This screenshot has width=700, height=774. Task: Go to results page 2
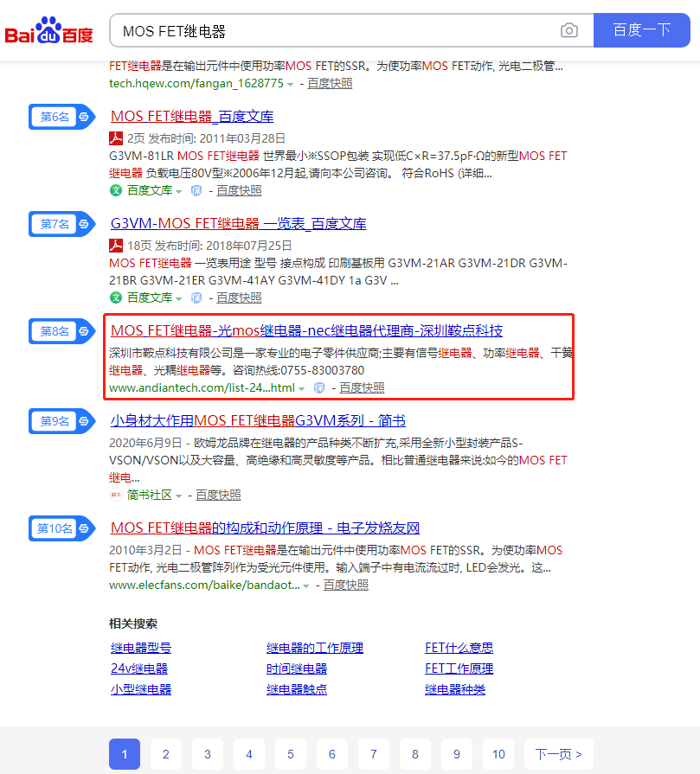(x=166, y=754)
